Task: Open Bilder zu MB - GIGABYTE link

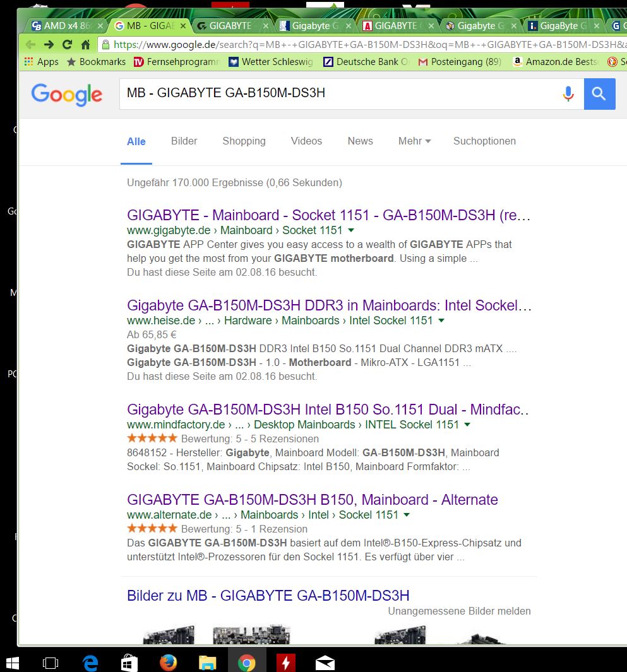Action: click(268, 596)
